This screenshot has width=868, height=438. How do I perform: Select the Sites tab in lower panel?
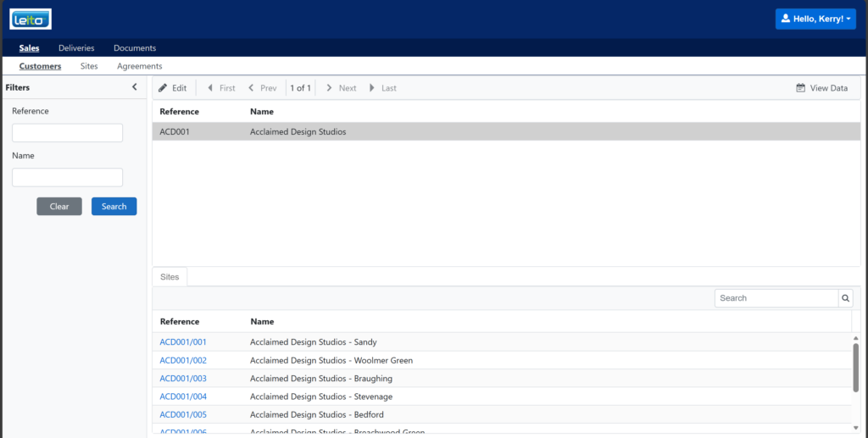[170, 277]
